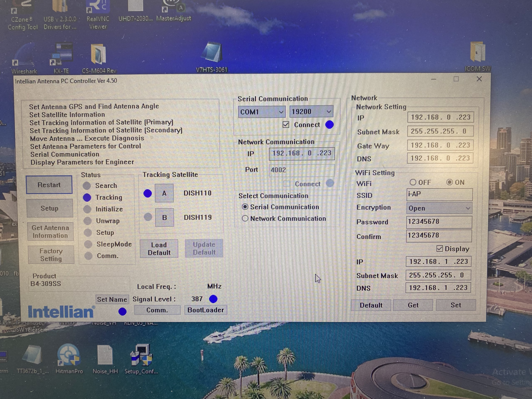Select tracking satellite A button
The height and width of the screenshot is (399, 532).
(164, 193)
